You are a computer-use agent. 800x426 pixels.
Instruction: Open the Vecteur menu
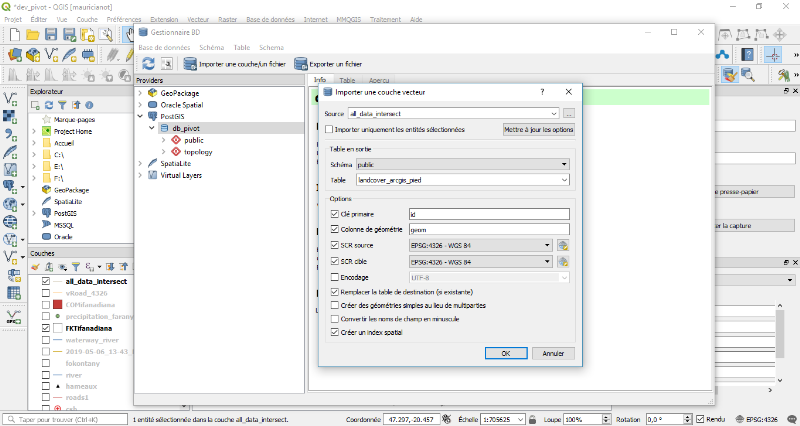(x=197, y=19)
